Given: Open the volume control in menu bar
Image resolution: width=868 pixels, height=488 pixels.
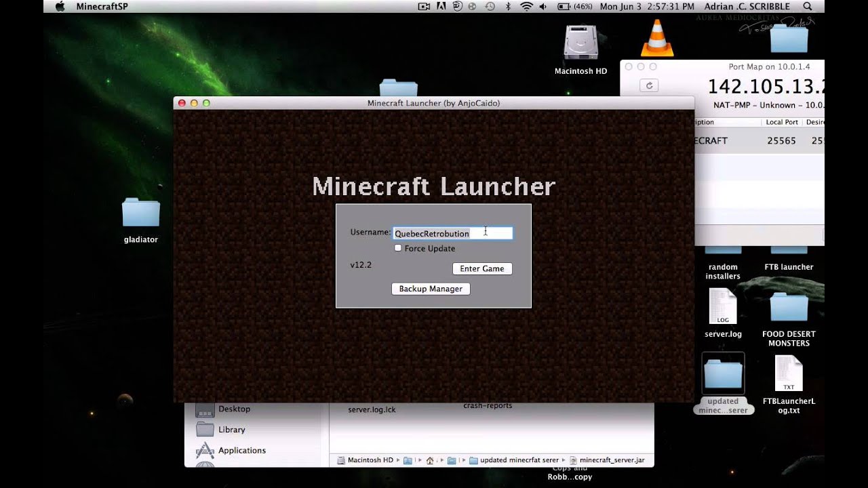Looking at the screenshot, I should point(543,7).
